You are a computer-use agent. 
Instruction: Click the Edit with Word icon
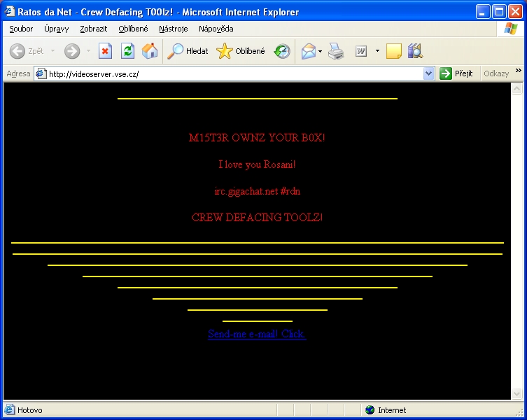361,51
